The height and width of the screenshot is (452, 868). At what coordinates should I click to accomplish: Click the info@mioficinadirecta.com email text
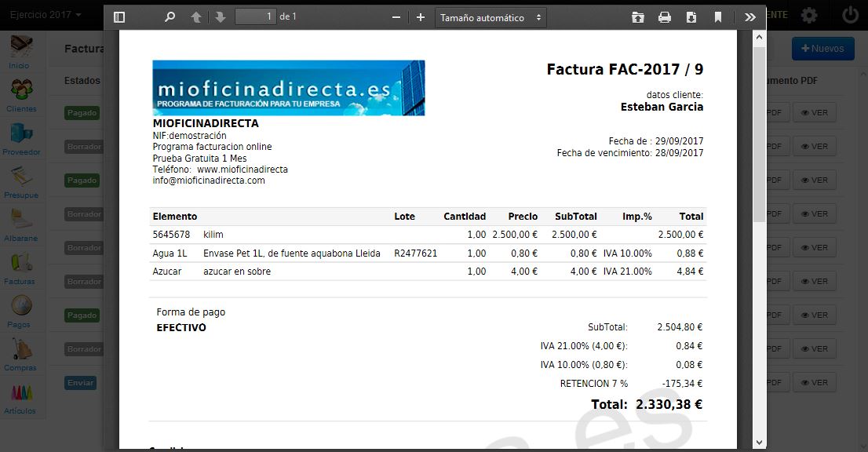coord(209,180)
